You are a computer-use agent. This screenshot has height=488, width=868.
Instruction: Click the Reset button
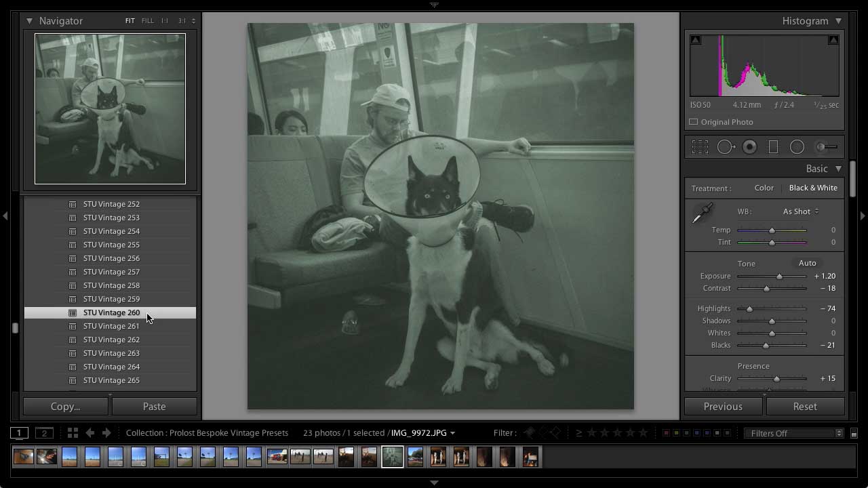click(805, 407)
